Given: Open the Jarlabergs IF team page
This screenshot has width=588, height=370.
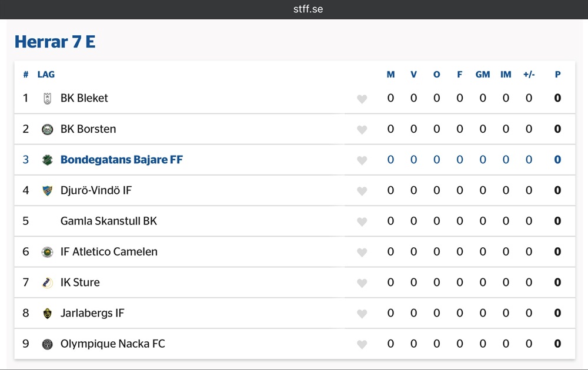Looking at the screenshot, I should point(92,313).
